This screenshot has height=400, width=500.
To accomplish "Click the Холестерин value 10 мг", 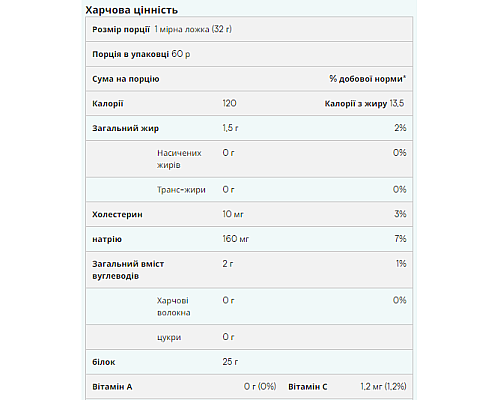I will (x=233, y=214).
